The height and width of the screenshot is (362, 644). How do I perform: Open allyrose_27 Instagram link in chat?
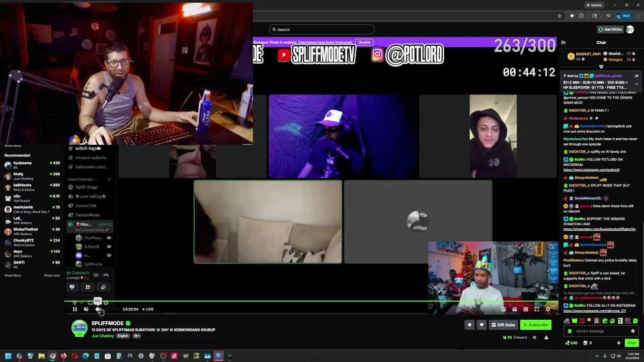(595, 311)
